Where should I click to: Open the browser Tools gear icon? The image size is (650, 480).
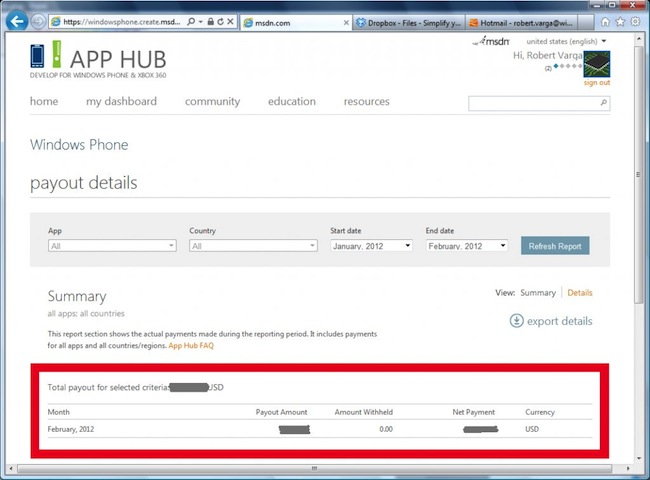[x=635, y=22]
